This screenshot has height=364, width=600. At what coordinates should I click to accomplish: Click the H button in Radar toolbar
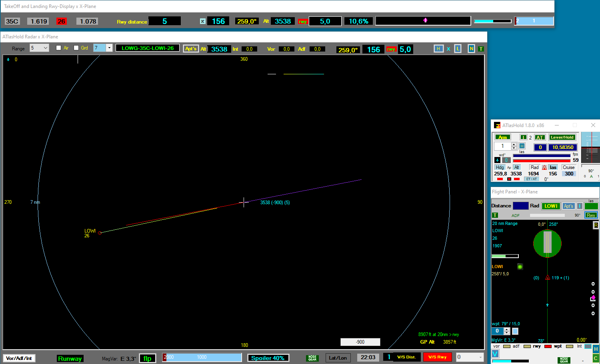438,49
